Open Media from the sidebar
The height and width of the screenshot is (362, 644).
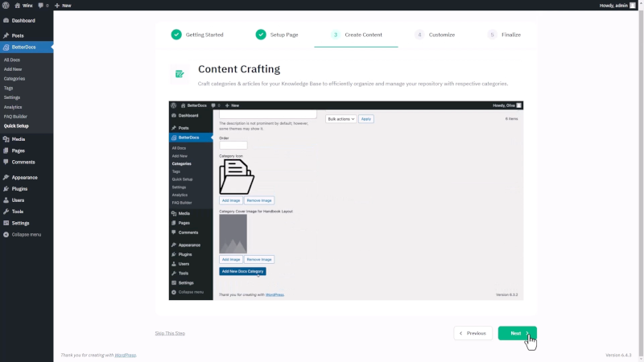(x=18, y=139)
